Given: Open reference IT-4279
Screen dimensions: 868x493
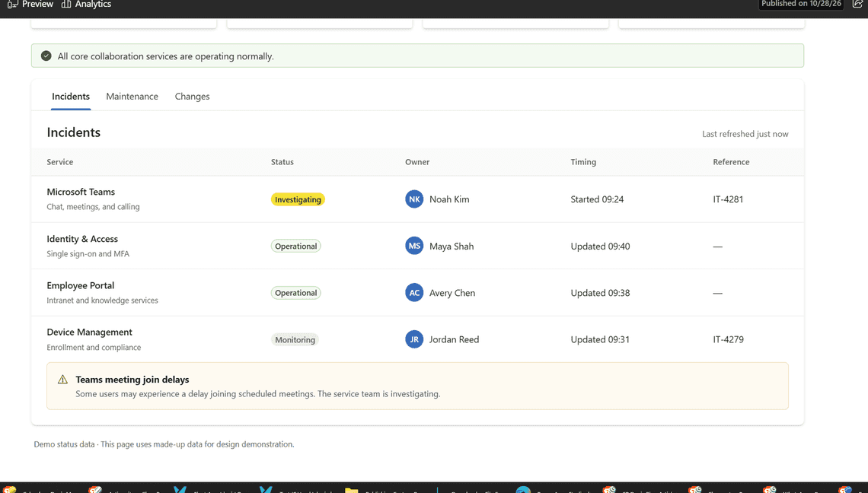Looking at the screenshot, I should [728, 339].
